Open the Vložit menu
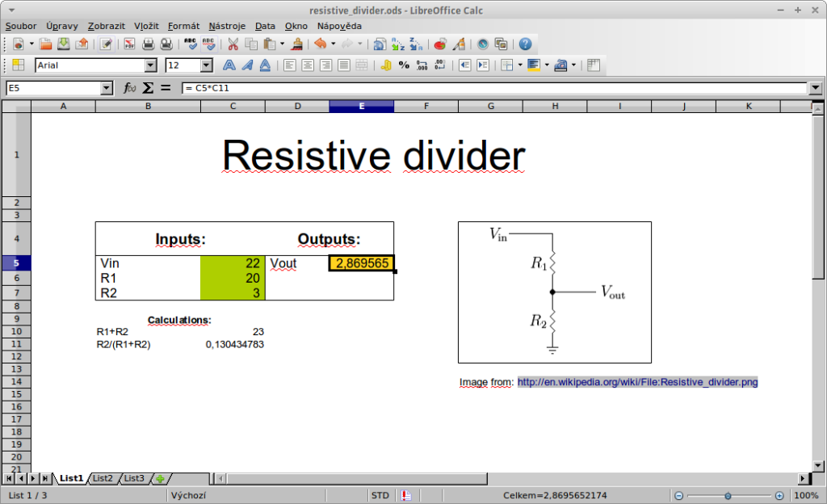This screenshot has height=504, width=827. point(146,26)
